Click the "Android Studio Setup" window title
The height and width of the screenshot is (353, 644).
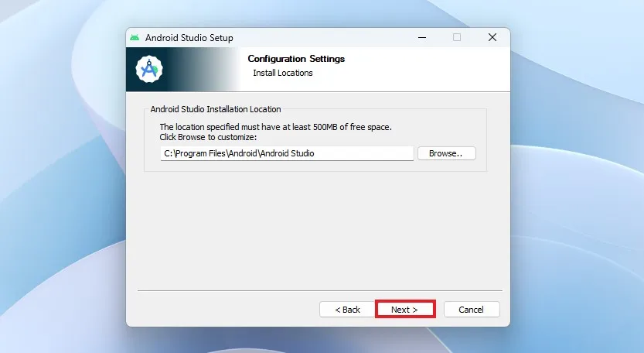(x=189, y=38)
